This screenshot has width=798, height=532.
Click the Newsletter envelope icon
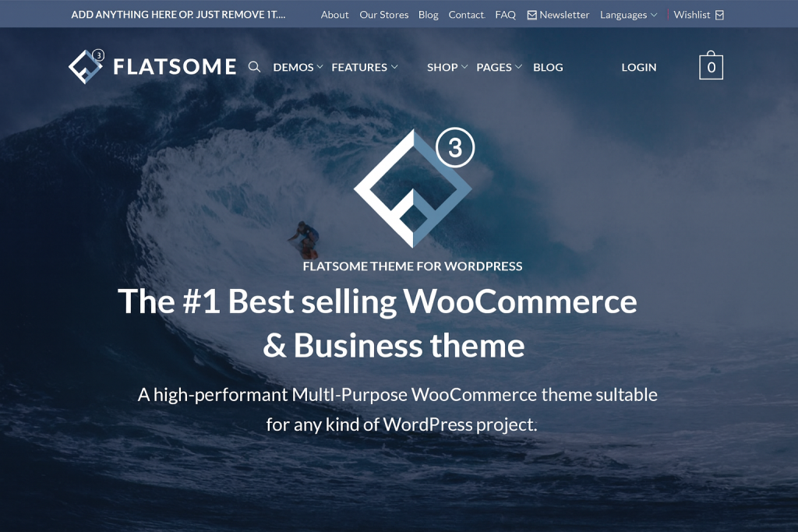coord(531,16)
